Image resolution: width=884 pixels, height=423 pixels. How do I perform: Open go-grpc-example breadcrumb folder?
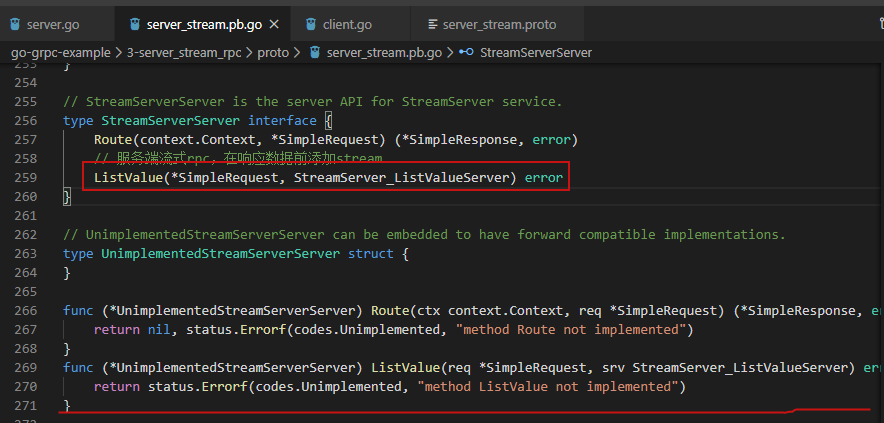[x=61, y=51]
